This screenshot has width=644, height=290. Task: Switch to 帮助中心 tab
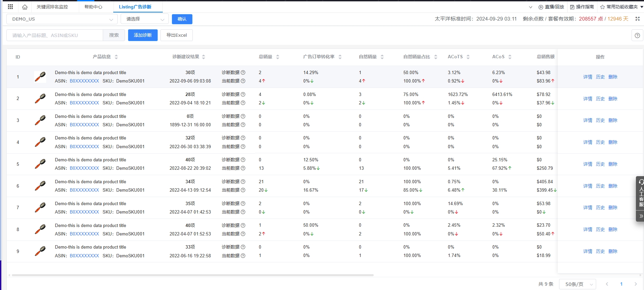93,7
